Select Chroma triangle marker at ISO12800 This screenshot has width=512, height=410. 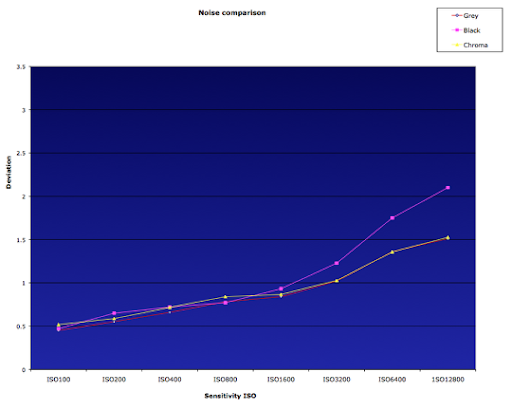[x=448, y=237]
